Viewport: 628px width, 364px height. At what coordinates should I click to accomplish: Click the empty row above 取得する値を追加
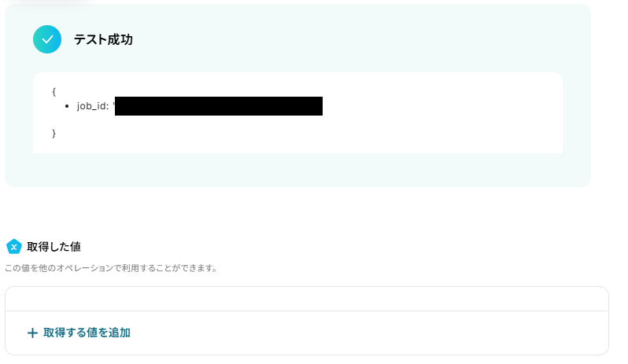tap(307, 299)
